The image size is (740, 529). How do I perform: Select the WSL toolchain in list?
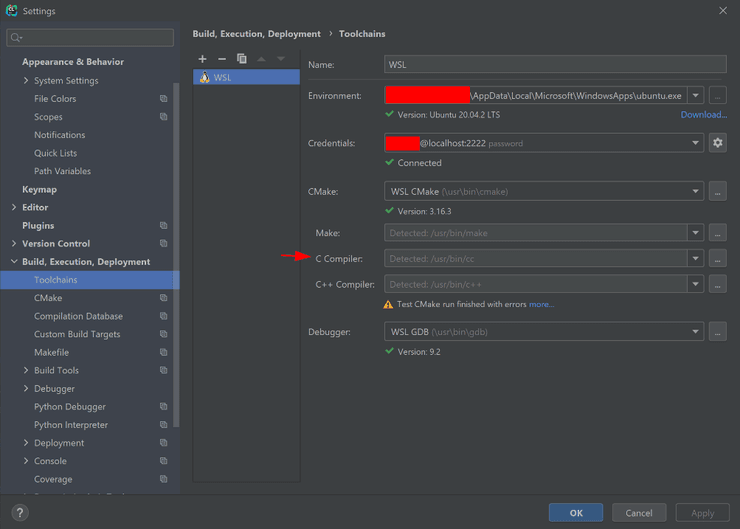click(x=246, y=77)
